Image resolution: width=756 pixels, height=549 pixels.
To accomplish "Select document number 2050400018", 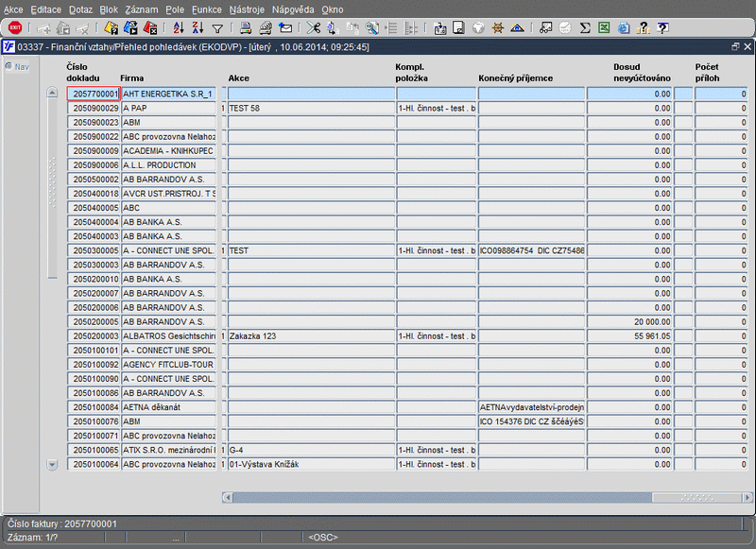I will pyautogui.click(x=94, y=194).
